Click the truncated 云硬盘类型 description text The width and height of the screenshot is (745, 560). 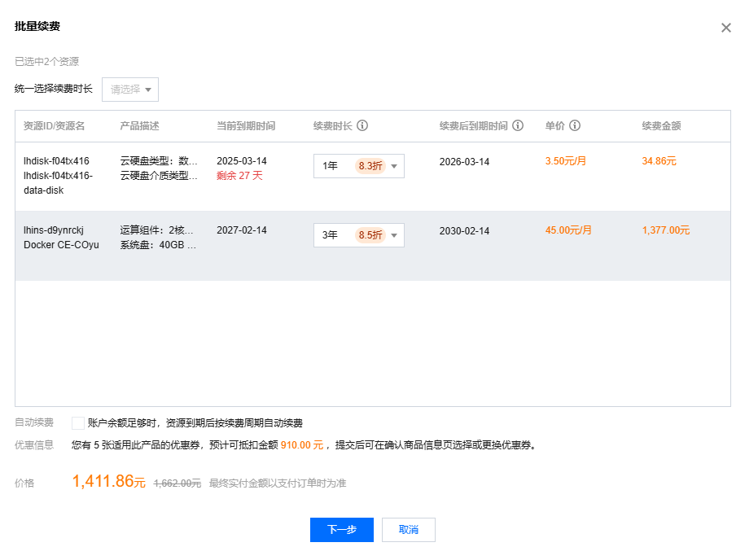pyautogui.click(x=158, y=161)
